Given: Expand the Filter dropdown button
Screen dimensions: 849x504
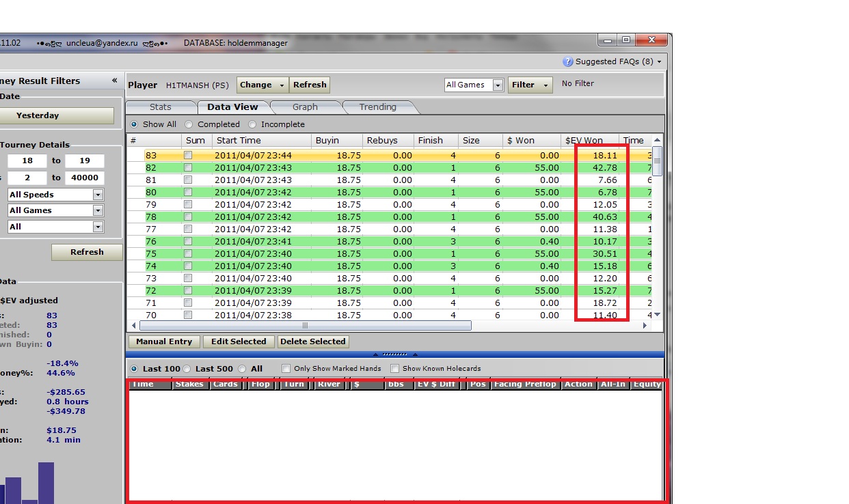Looking at the screenshot, I should [x=530, y=85].
